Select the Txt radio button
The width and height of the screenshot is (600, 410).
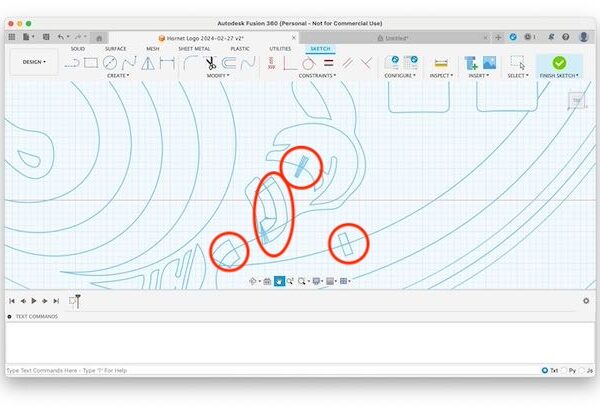pos(545,370)
